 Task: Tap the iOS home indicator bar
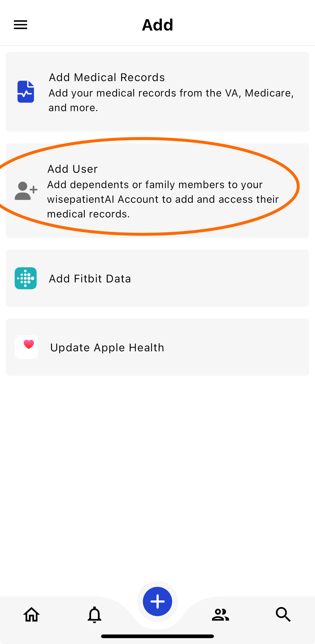click(x=157, y=636)
